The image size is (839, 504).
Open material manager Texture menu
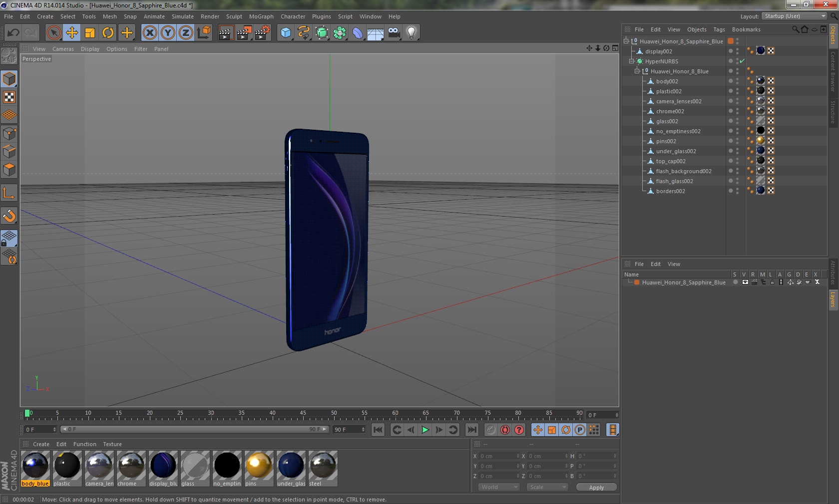(x=112, y=444)
